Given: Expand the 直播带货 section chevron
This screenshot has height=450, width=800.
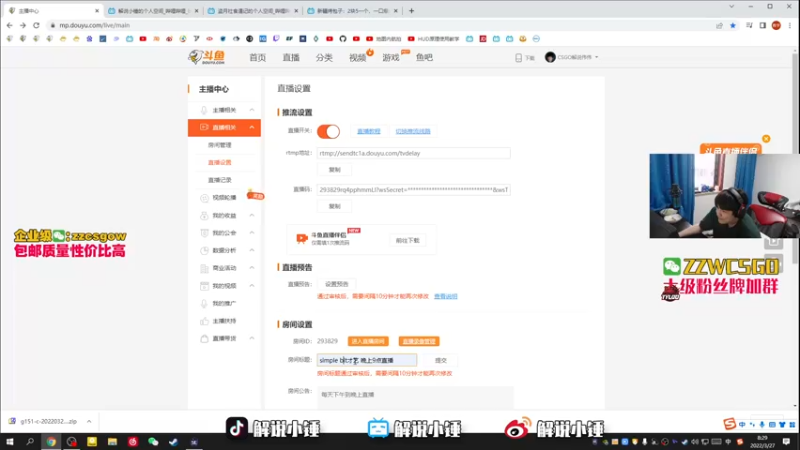Looking at the screenshot, I should [x=252, y=338].
